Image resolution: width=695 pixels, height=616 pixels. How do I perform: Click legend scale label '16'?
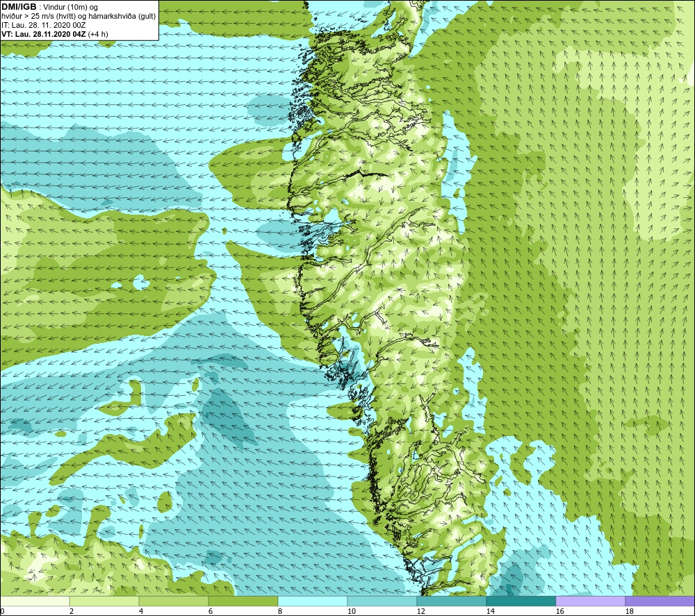(559, 612)
